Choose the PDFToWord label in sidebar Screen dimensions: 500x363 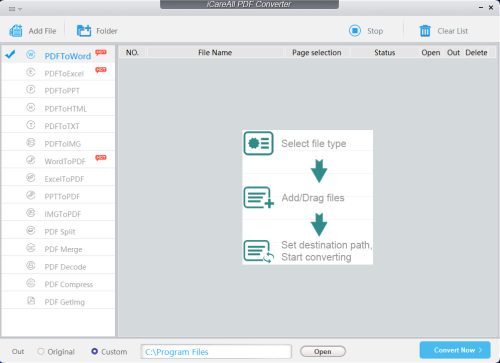68,56
